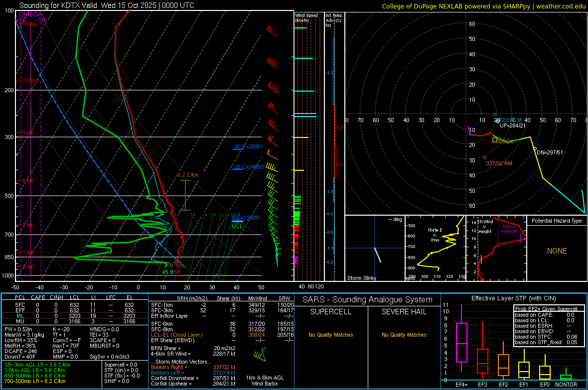Click the Wind Speed (knots) header
588x390 pixels.
pos(306,17)
